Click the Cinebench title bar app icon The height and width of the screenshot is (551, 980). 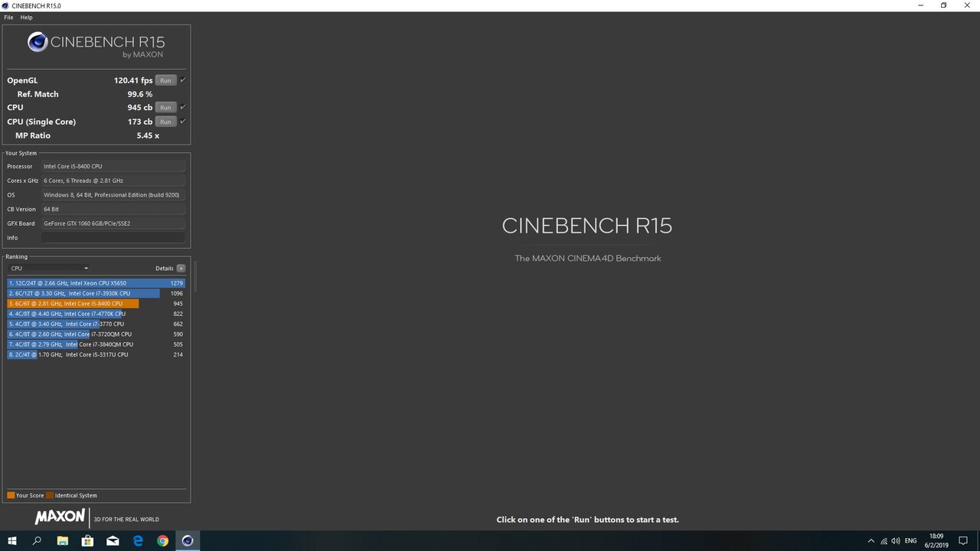(5, 5)
